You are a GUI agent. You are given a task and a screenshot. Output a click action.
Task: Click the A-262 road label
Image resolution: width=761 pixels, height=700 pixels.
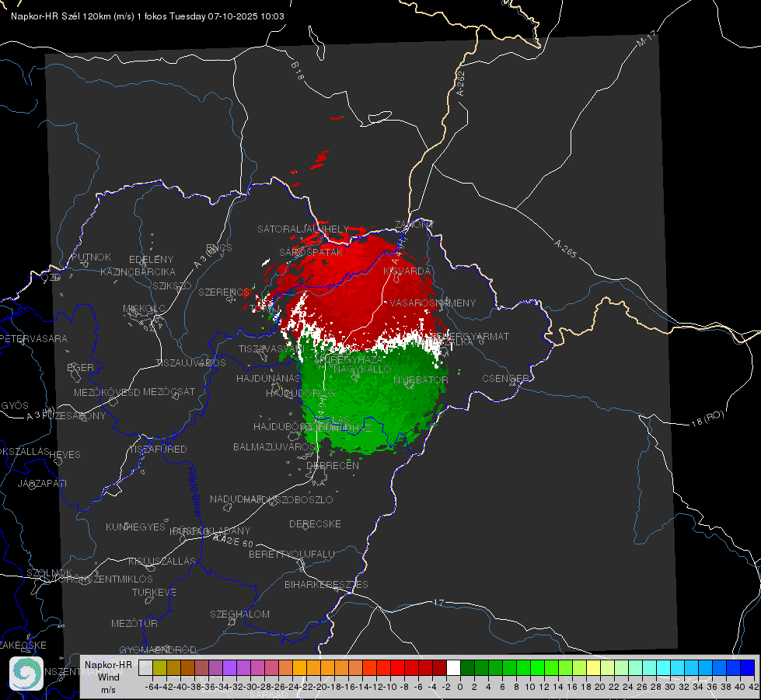tap(461, 83)
